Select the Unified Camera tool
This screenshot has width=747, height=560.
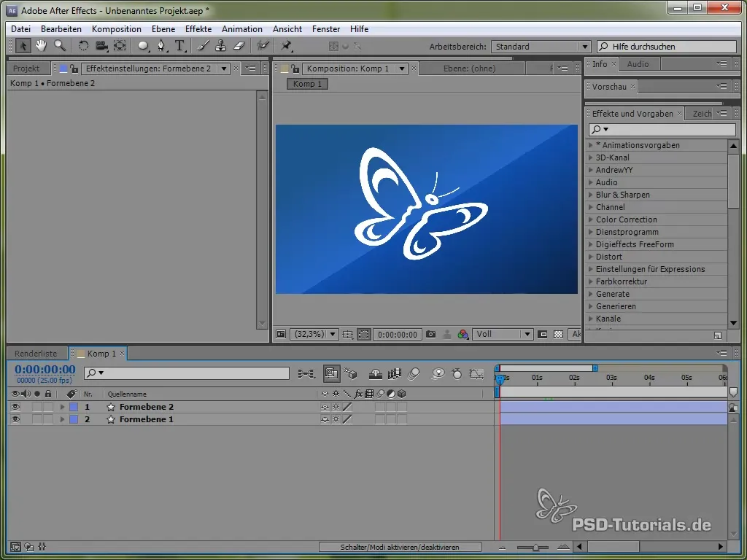(x=101, y=46)
